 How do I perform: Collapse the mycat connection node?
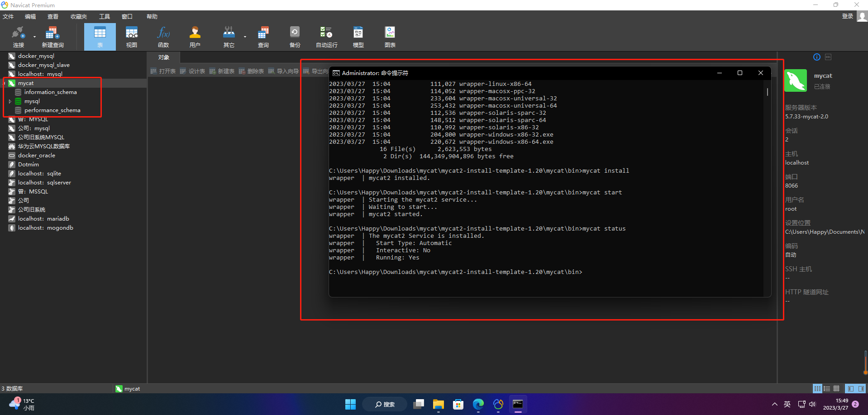(4, 83)
